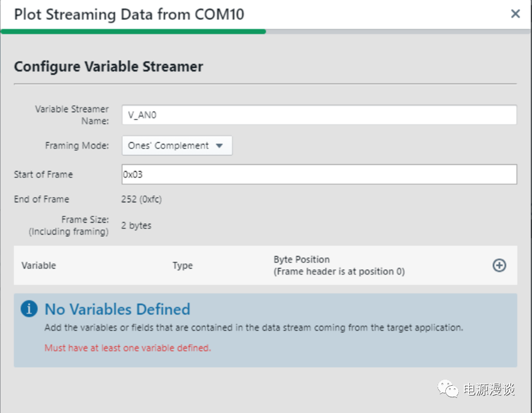This screenshot has width=532, height=413.
Task: Click the red 'Must have at least one variable' message
Action: point(128,347)
